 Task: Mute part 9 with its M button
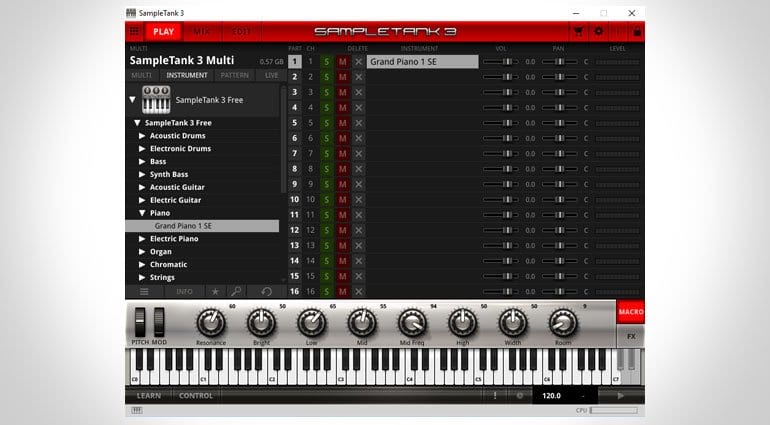pos(343,184)
